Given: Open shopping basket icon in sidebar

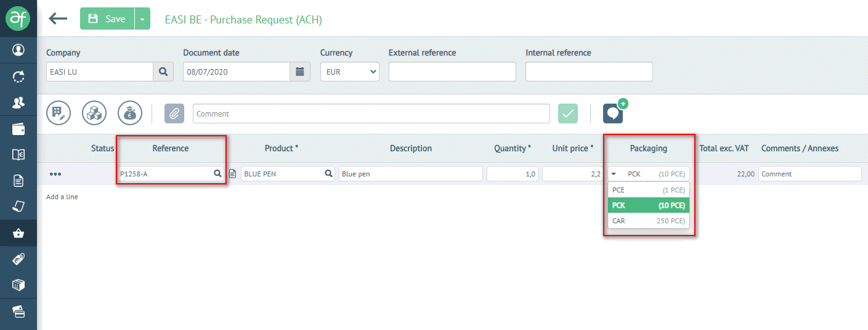Looking at the screenshot, I should [x=18, y=233].
